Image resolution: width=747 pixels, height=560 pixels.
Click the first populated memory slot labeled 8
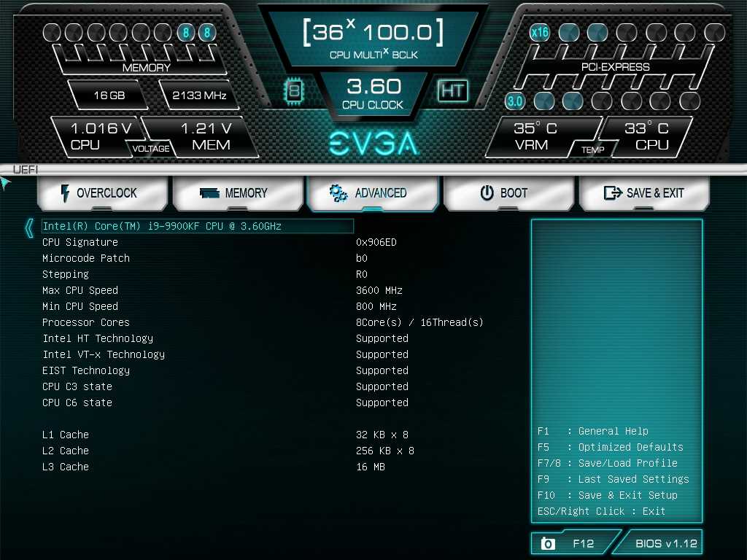click(186, 33)
